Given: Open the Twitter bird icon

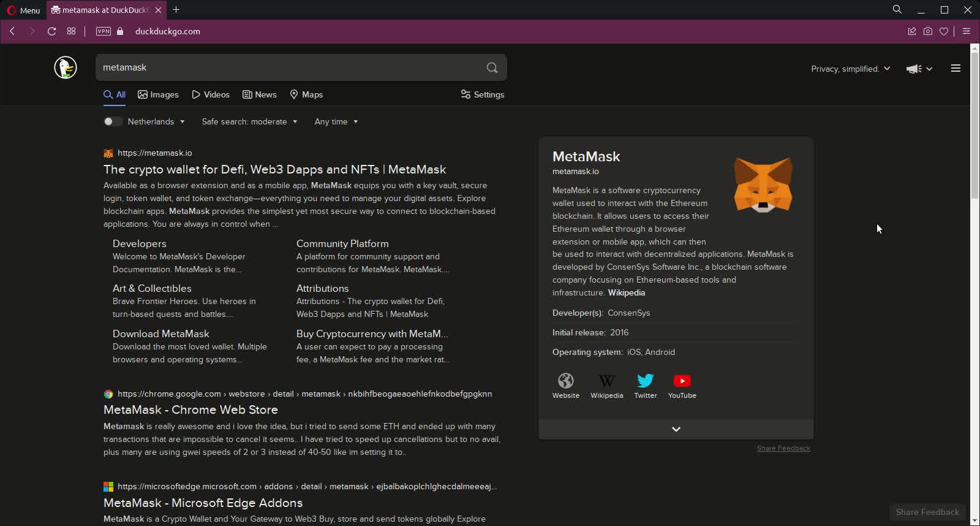Looking at the screenshot, I should pyautogui.click(x=646, y=381).
